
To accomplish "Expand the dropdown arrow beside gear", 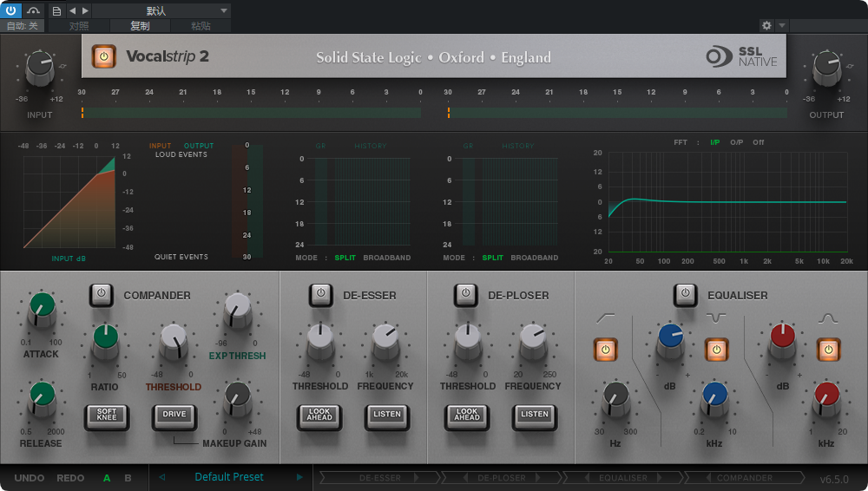I will 782,25.
